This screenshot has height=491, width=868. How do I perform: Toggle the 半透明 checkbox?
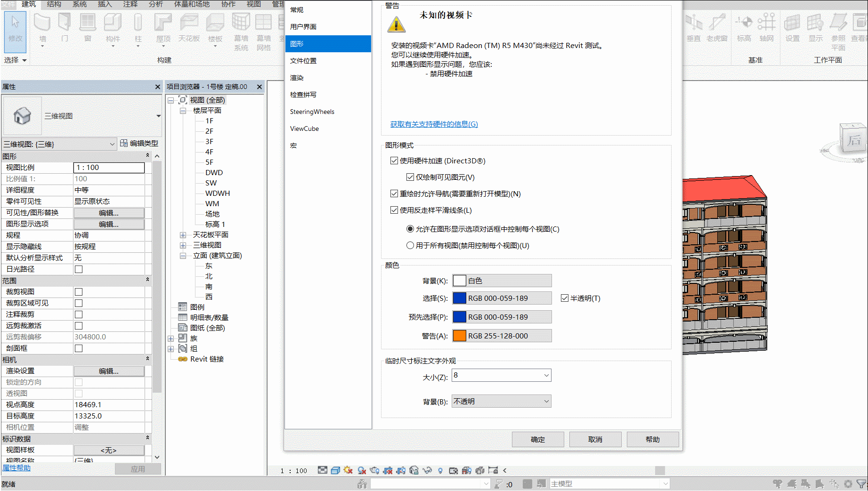click(x=565, y=298)
